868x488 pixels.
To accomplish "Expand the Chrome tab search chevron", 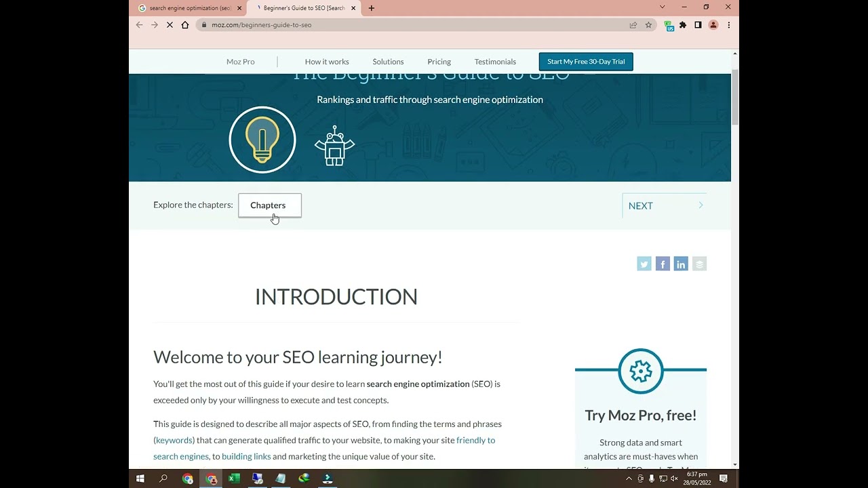I will coord(662,7).
